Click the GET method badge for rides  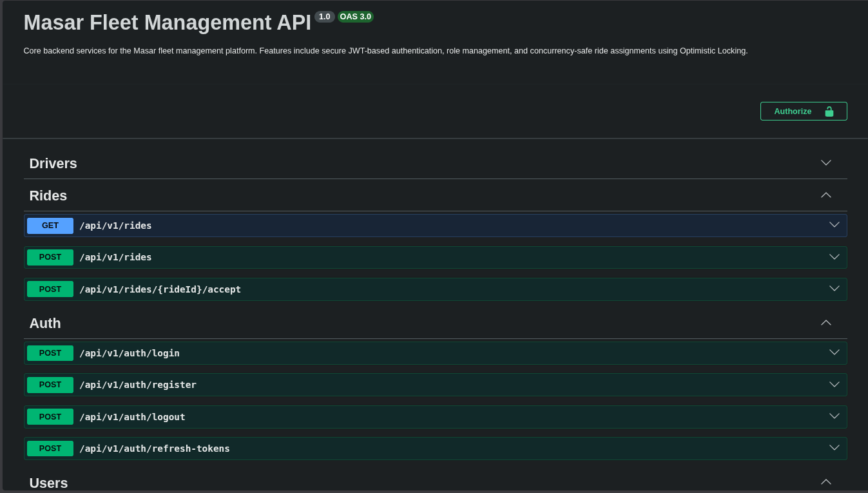point(50,226)
